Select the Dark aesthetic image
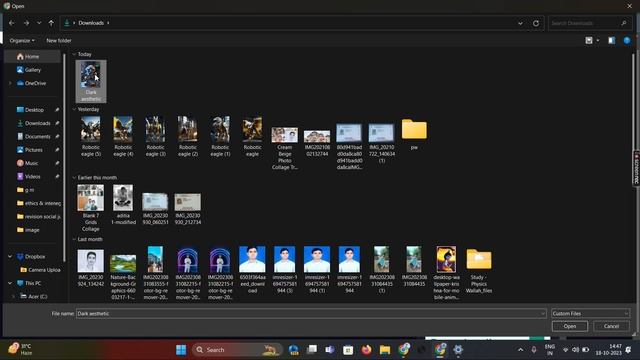 tap(91, 81)
